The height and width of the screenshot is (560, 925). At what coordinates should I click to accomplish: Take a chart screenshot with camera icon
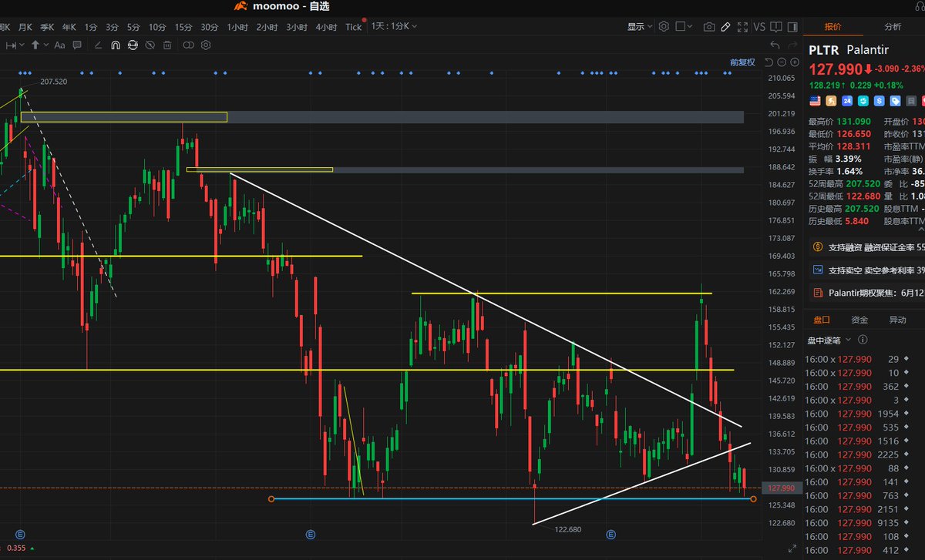pyautogui.click(x=709, y=26)
